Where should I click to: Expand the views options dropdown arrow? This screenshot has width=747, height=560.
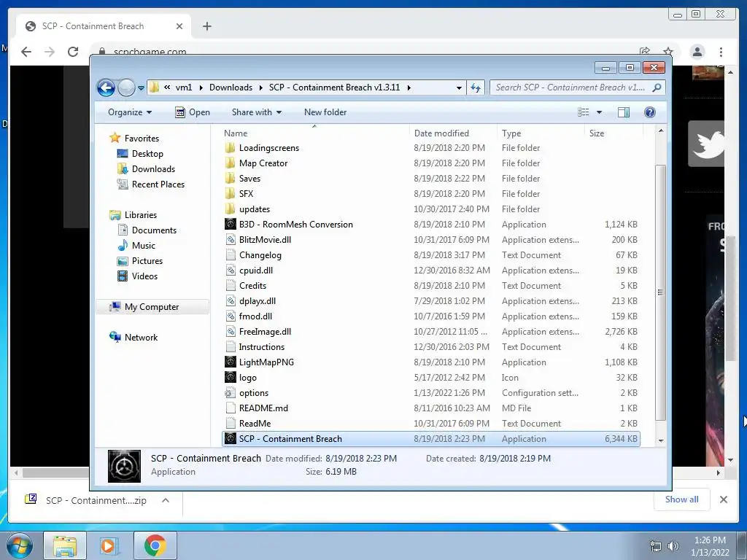[600, 112]
